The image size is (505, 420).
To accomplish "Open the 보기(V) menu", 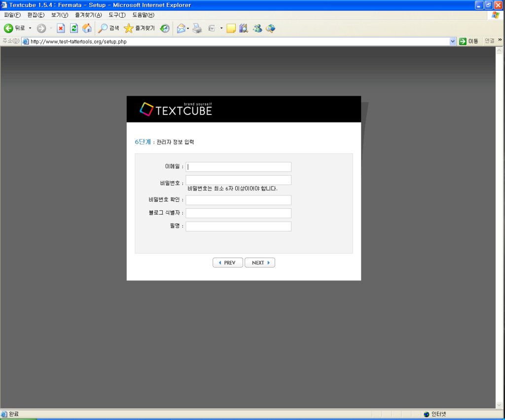I will tap(60, 15).
